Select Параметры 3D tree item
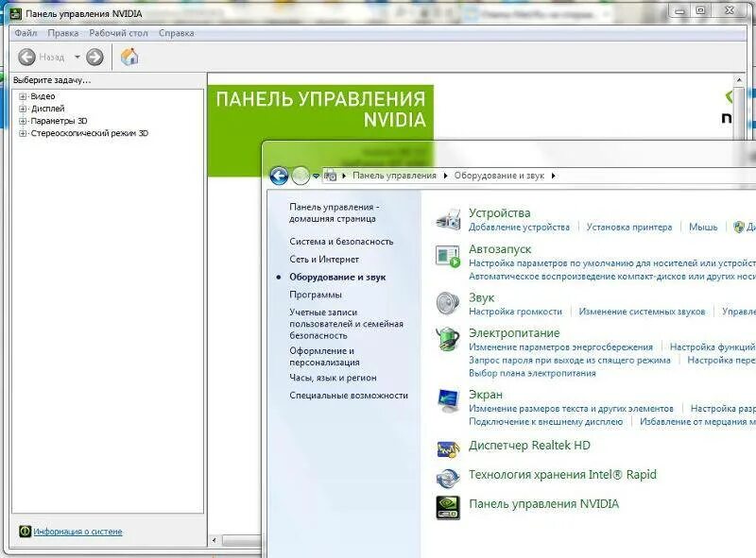The width and height of the screenshot is (756, 558). tap(59, 121)
